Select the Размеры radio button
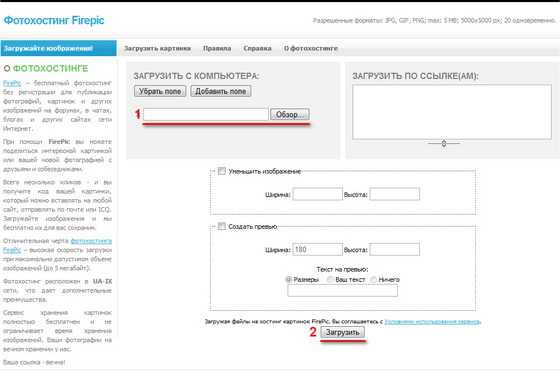The height and width of the screenshot is (372, 560). [x=289, y=280]
